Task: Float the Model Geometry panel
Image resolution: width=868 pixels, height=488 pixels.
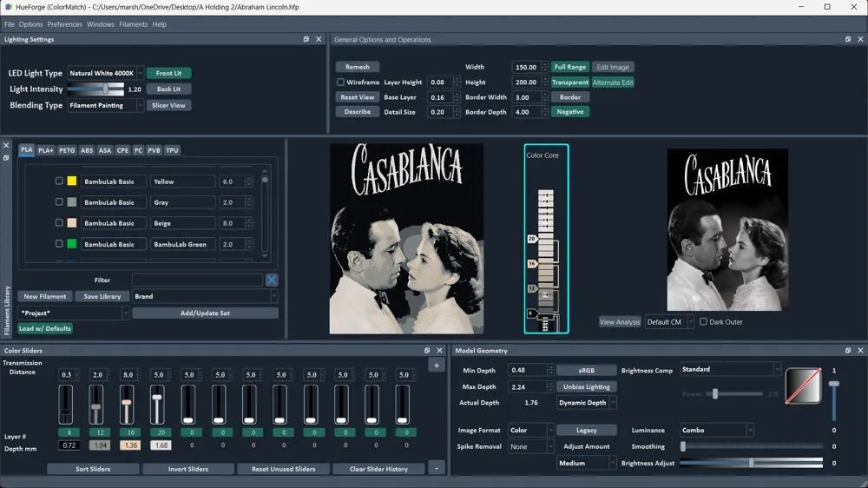Action: tap(848, 351)
